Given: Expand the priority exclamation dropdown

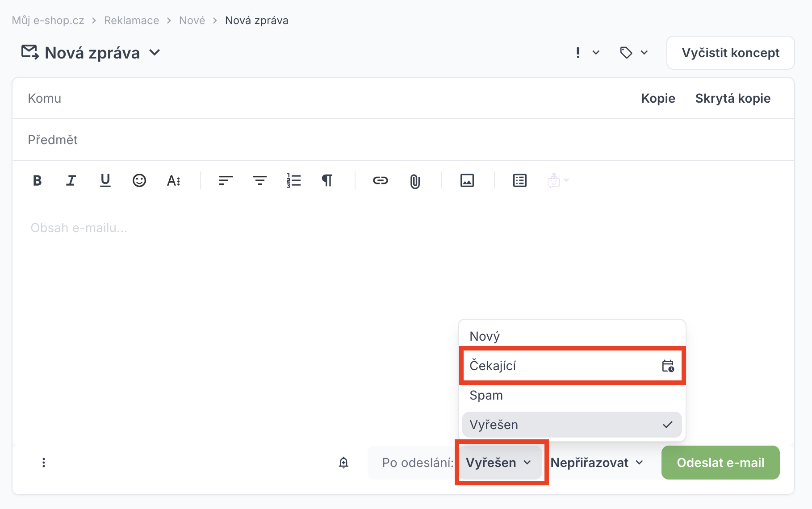Looking at the screenshot, I should pos(587,53).
